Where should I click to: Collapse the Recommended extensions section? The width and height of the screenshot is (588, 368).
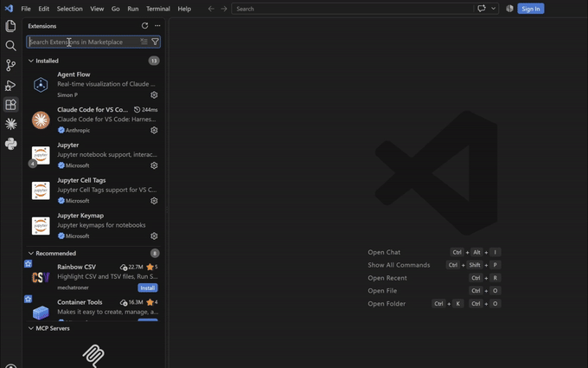pyautogui.click(x=31, y=254)
